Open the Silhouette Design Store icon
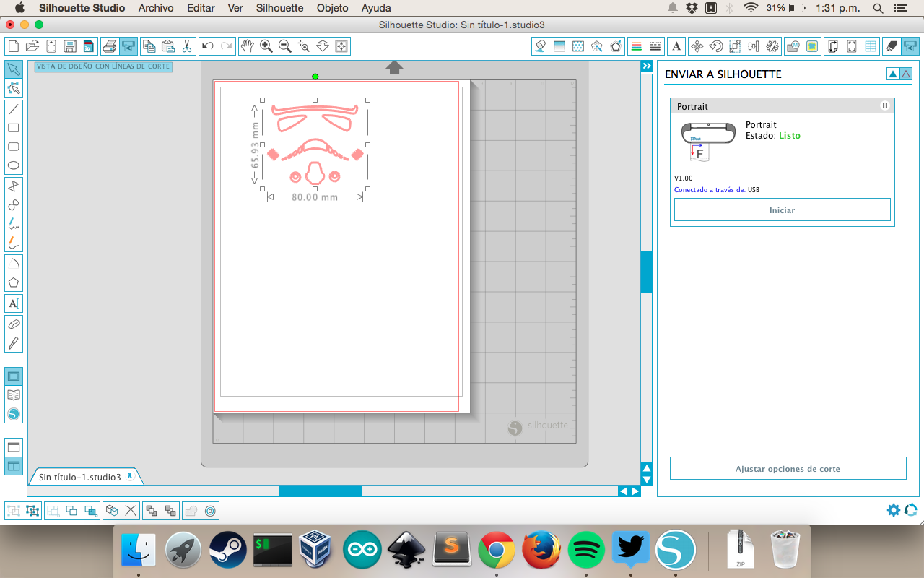Image resolution: width=924 pixels, height=578 pixels. coord(14,414)
